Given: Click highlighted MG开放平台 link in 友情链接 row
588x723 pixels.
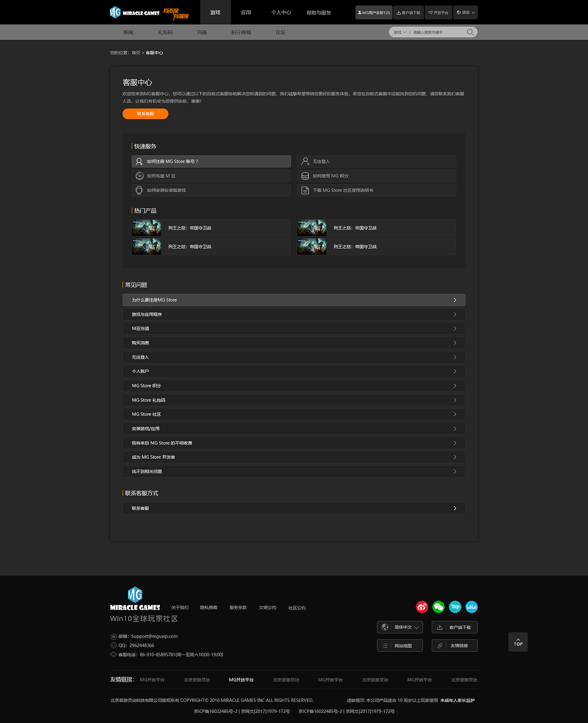Looking at the screenshot, I should [241, 680].
